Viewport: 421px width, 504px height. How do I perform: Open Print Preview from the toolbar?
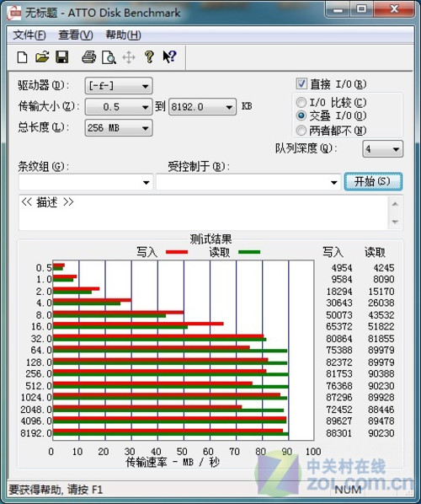point(109,57)
